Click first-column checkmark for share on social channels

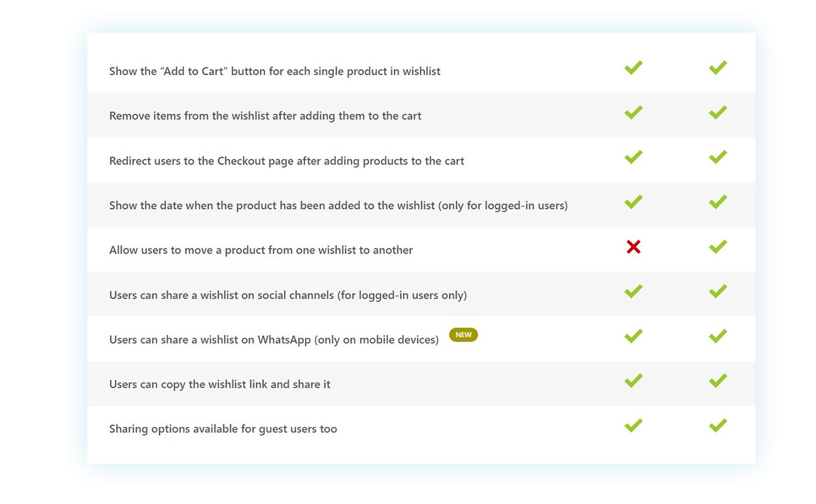point(633,291)
